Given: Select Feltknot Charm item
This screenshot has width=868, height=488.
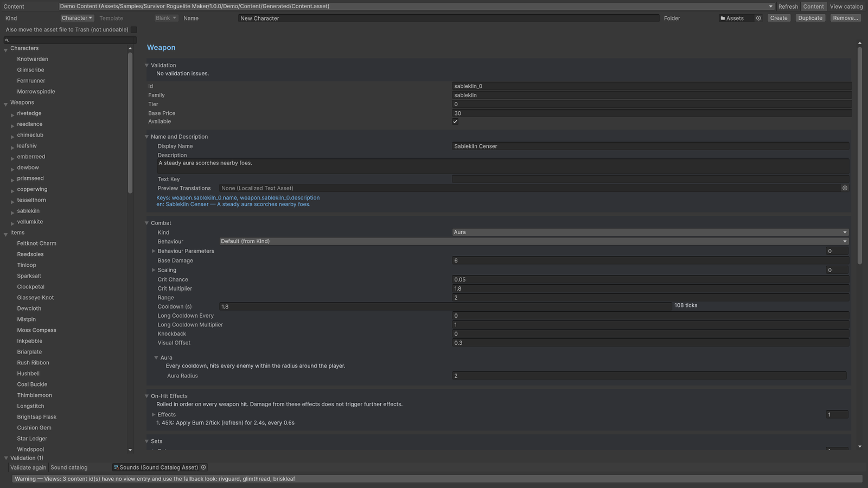Looking at the screenshot, I should (36, 243).
